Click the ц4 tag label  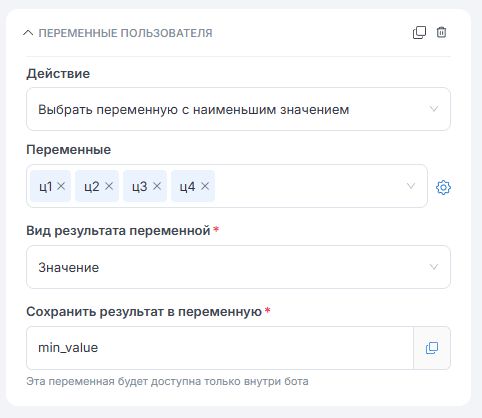[187, 187]
